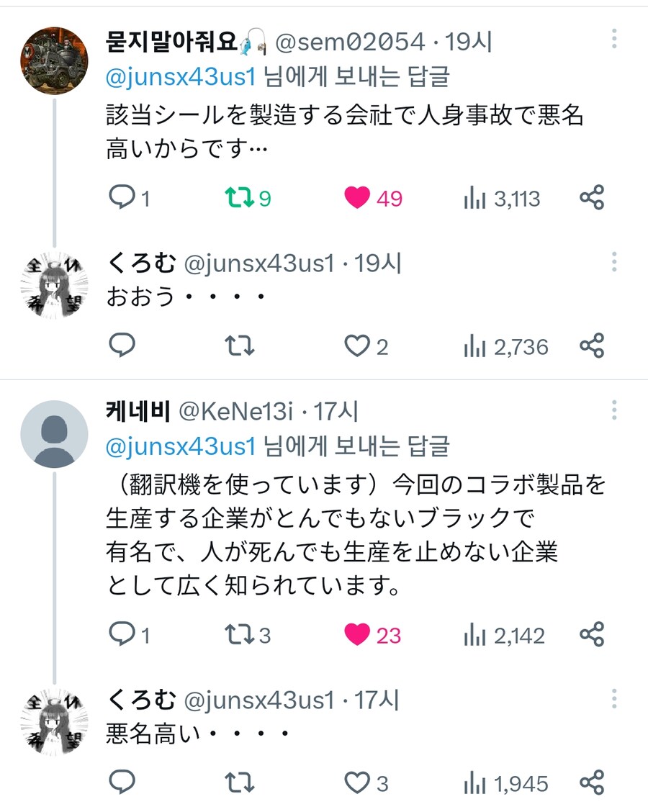
Task: Retweet the 케네비 tweet with 3 retweets
Action: [240, 635]
